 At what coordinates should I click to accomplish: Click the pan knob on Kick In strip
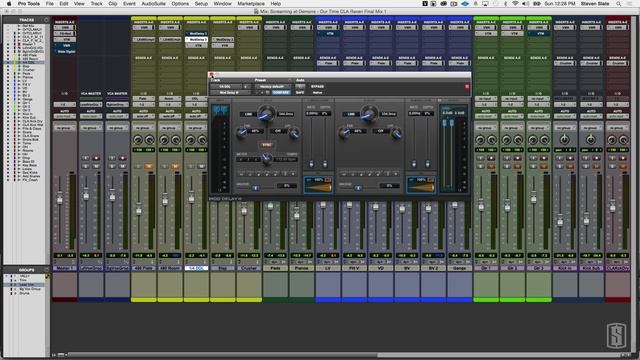coord(564,140)
